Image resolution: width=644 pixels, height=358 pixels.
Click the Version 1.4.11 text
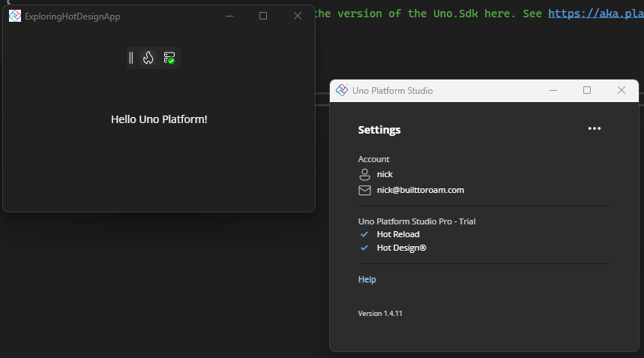[x=380, y=314]
